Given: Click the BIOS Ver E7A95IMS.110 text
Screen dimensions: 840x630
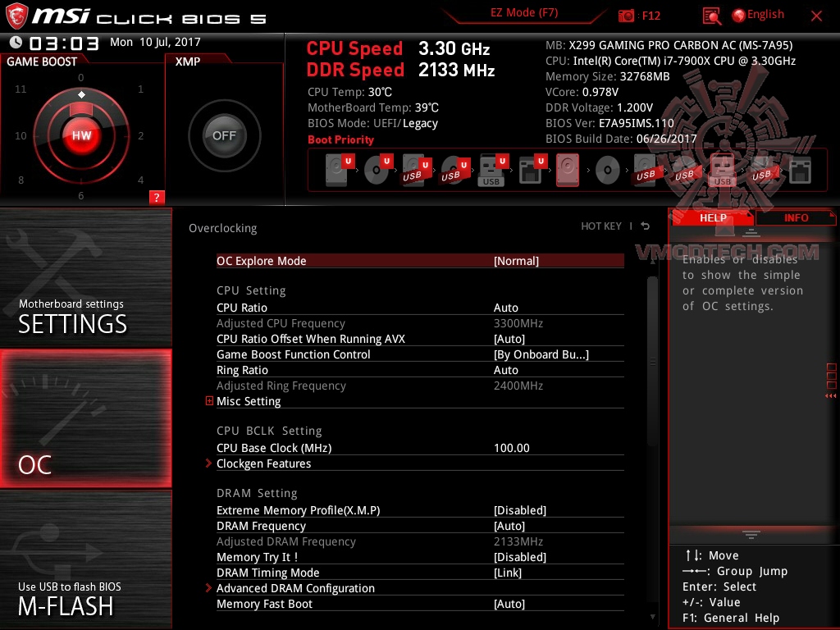Looking at the screenshot, I should pos(609,123).
